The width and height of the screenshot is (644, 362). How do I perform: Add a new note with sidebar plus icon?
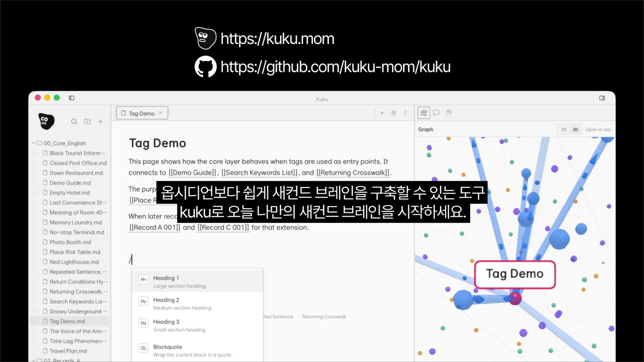coord(100,122)
